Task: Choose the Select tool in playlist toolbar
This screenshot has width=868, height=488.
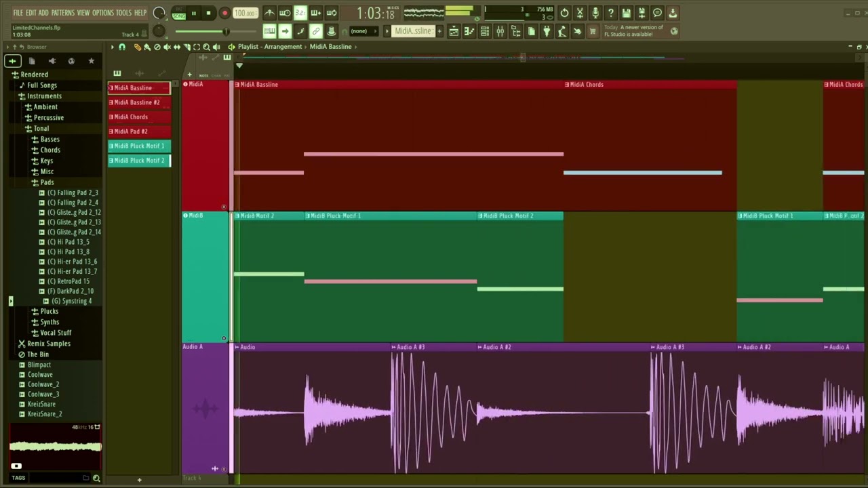Action: pyautogui.click(x=197, y=47)
